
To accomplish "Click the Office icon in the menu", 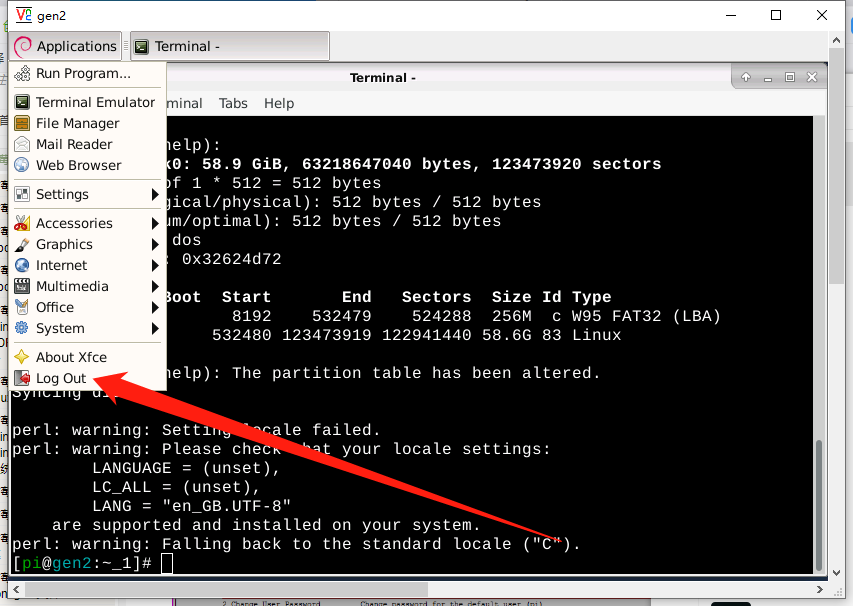I will tap(22, 307).
